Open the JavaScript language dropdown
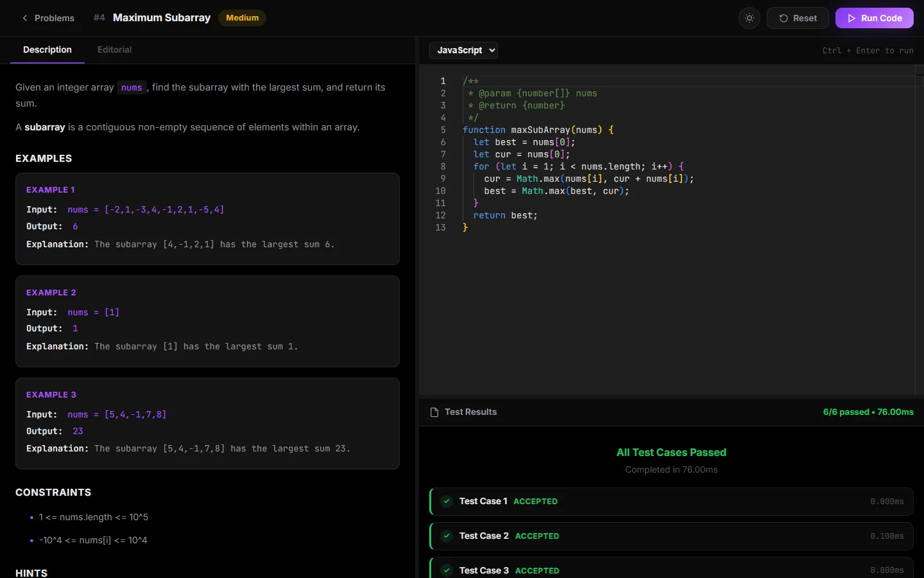Viewport: 924px width, 578px height. pyautogui.click(x=463, y=50)
